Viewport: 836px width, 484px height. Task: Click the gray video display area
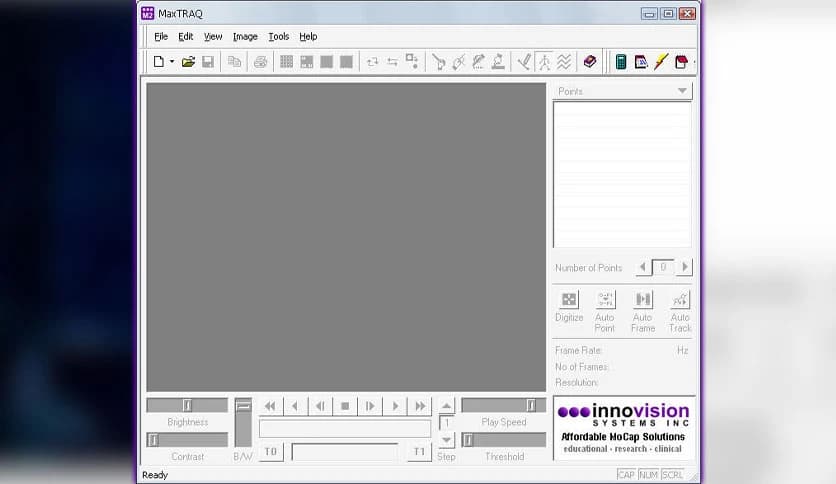coord(346,237)
